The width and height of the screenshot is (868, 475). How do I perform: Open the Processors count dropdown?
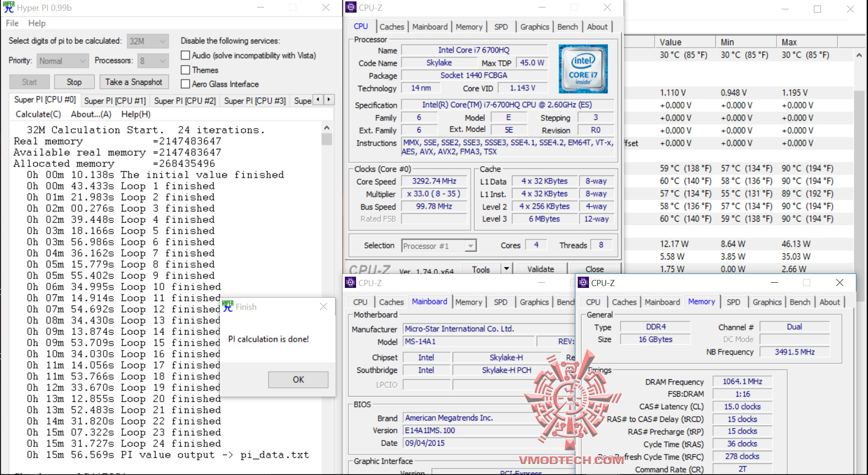coord(153,61)
